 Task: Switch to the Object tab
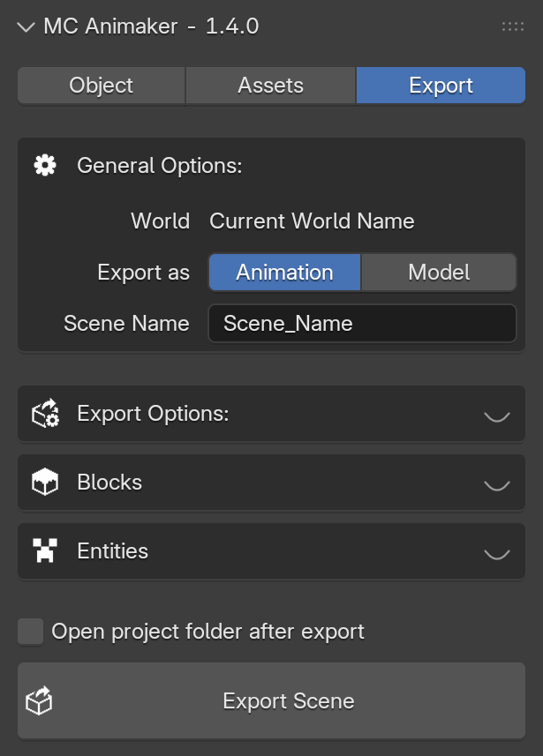(102, 86)
